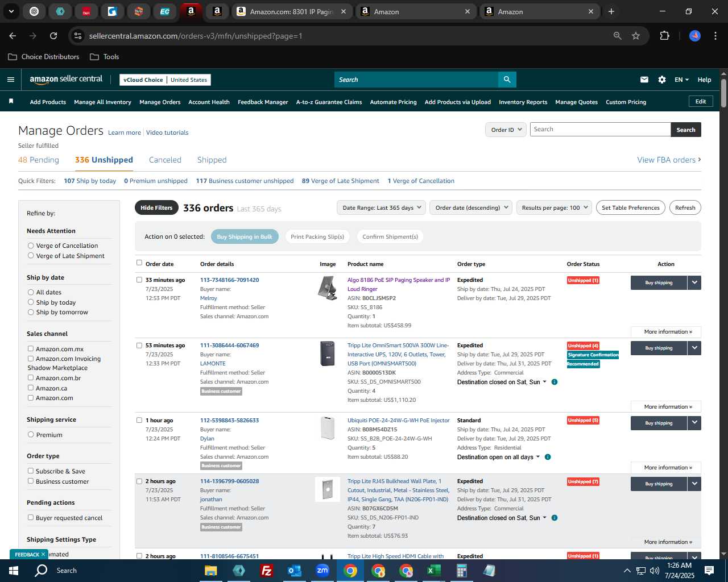This screenshot has width=728, height=582.
Task: Click the Refresh button
Action: [x=685, y=207]
